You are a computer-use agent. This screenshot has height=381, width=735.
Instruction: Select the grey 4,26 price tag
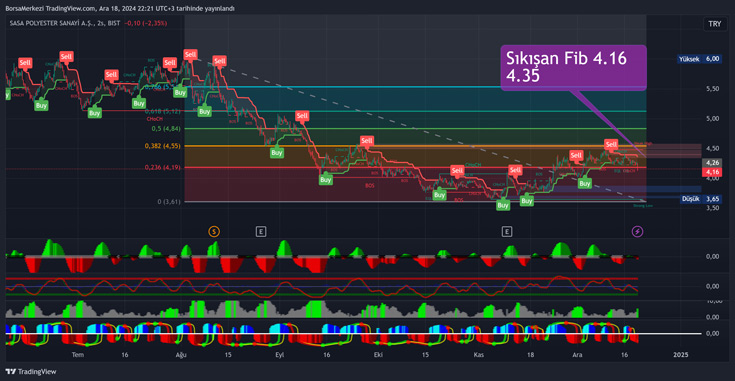712,163
